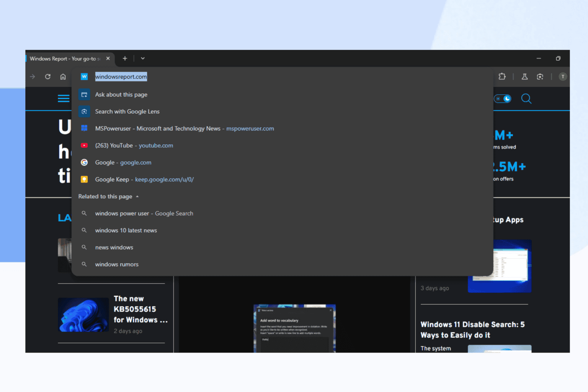This screenshot has height=392, width=588.
Task: Open 'Windows 11 Disable Search' article link
Action: coord(473,330)
